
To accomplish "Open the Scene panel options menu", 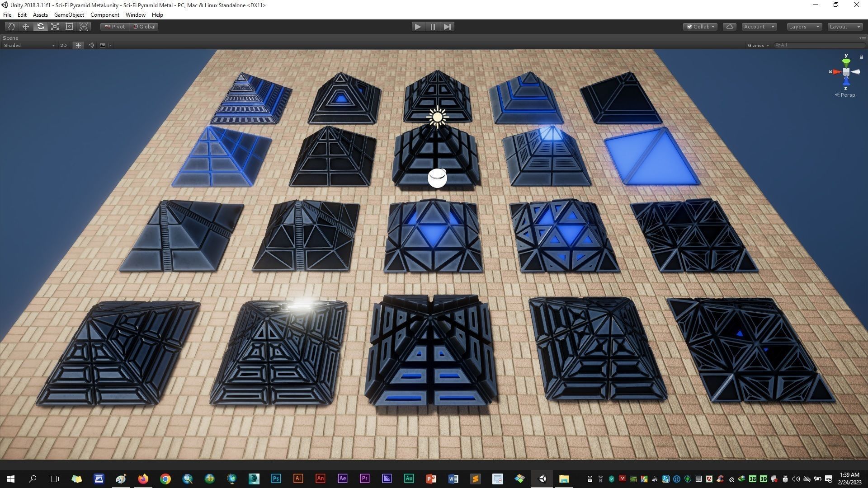I will [863, 38].
